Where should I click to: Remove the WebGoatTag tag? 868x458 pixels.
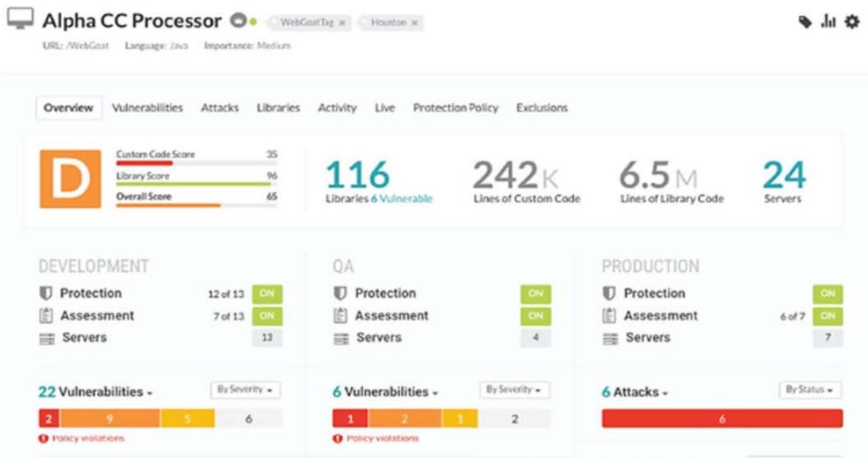342,23
